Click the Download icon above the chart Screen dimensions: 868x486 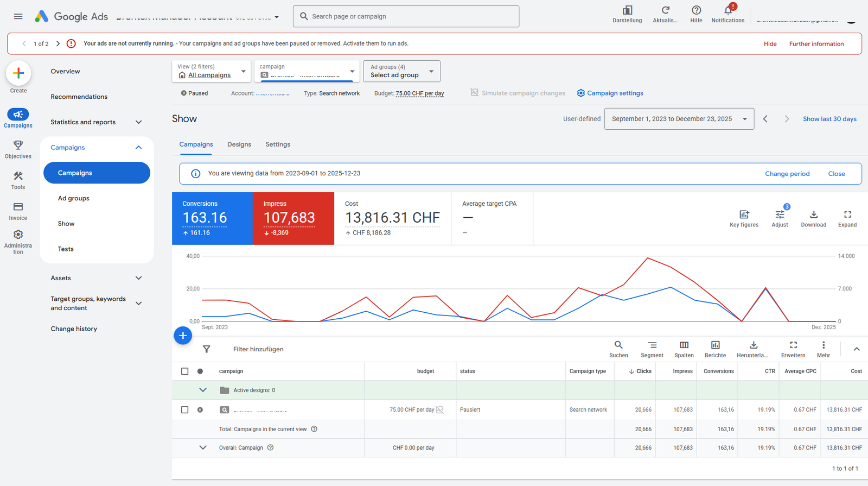pyautogui.click(x=813, y=215)
